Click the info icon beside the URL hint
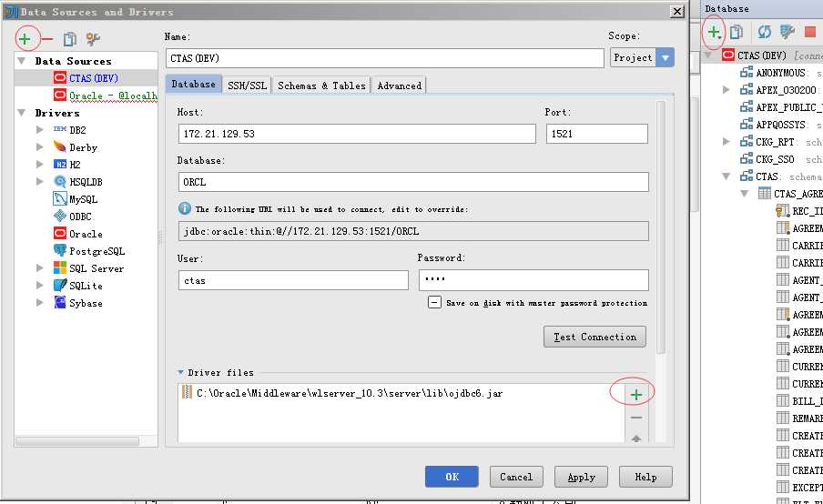The height and width of the screenshot is (504, 823). pos(185,208)
